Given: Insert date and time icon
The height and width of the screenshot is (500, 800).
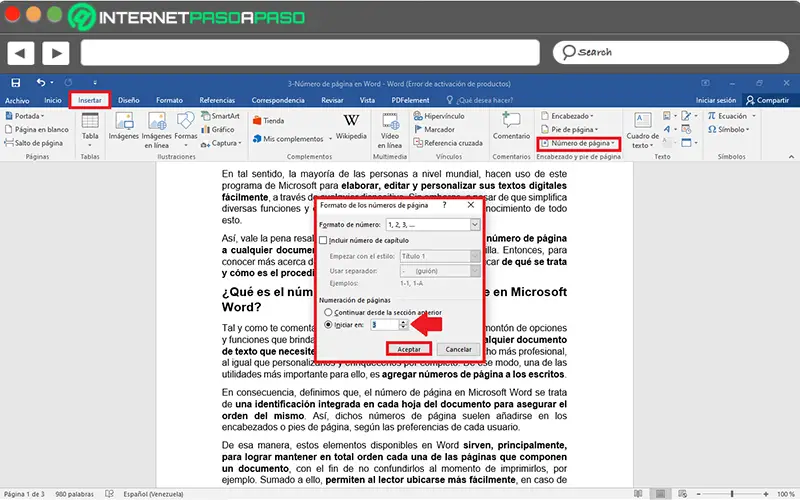Looking at the screenshot, I should coord(686,129).
